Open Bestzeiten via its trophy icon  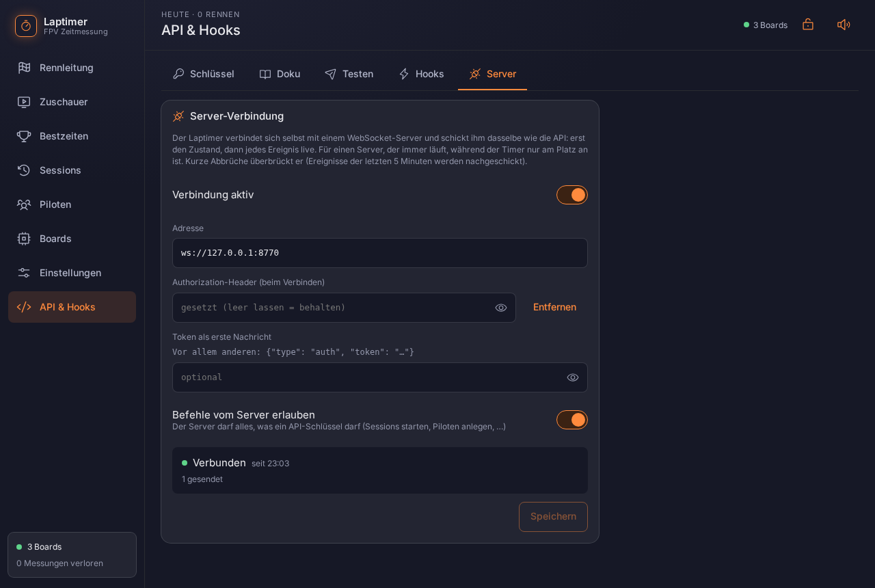24,136
